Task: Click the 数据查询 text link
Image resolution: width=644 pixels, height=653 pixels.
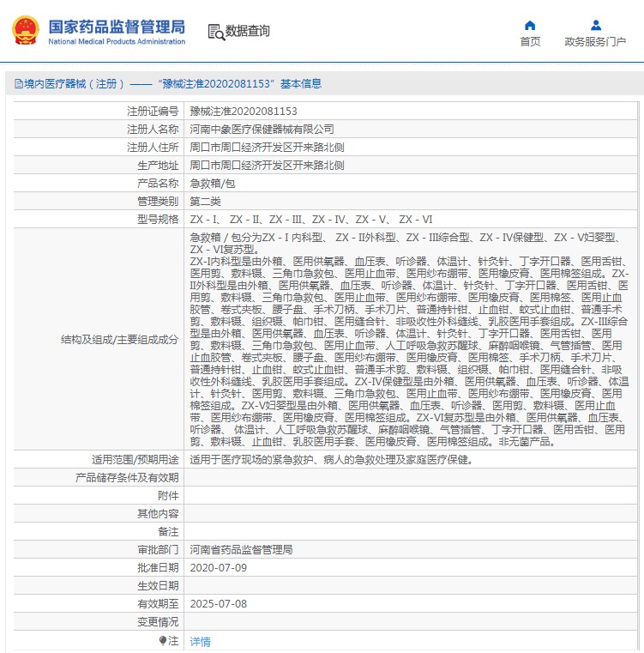Action: [x=247, y=31]
